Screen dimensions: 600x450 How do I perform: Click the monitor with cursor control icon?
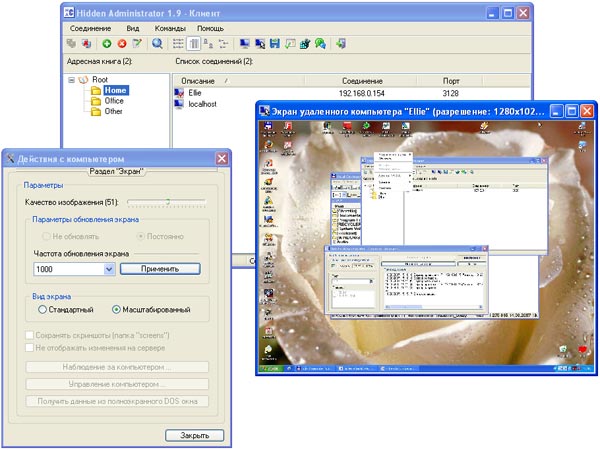click(260, 44)
